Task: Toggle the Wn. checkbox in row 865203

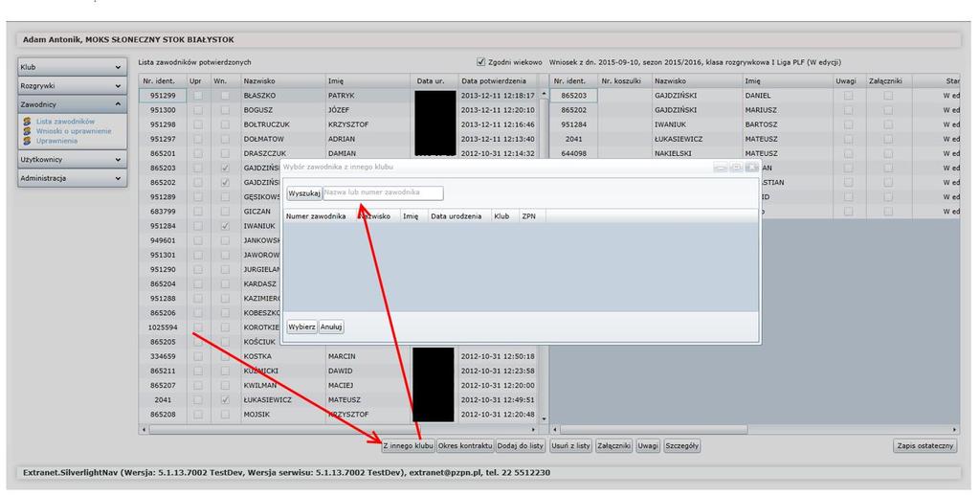Action: click(x=225, y=169)
